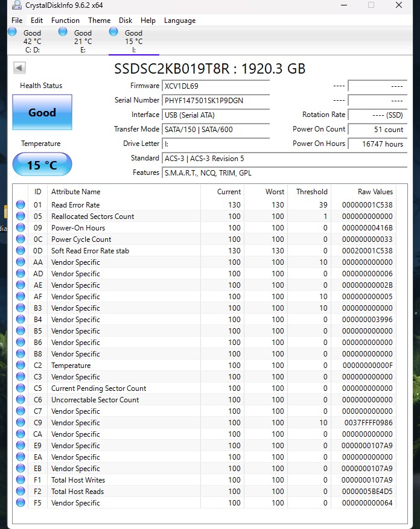Click the Interface field USB (Serial ATA)
The image size is (420, 529).
click(x=216, y=115)
